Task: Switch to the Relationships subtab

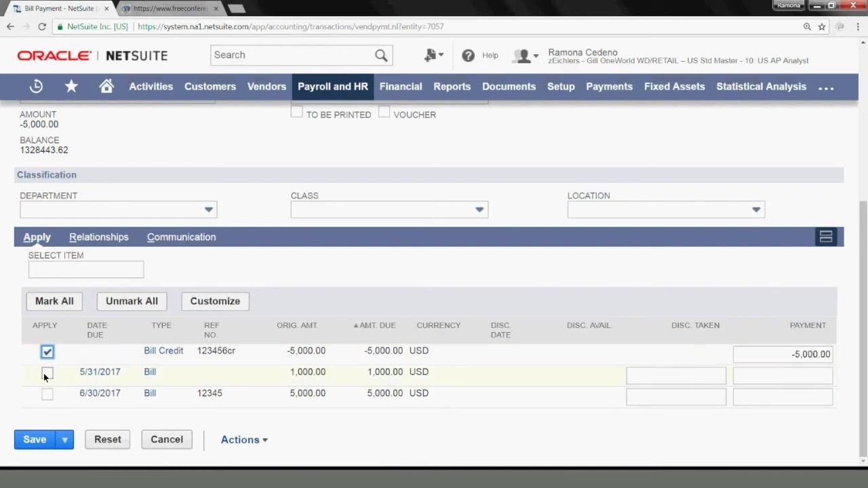Action: (99, 237)
